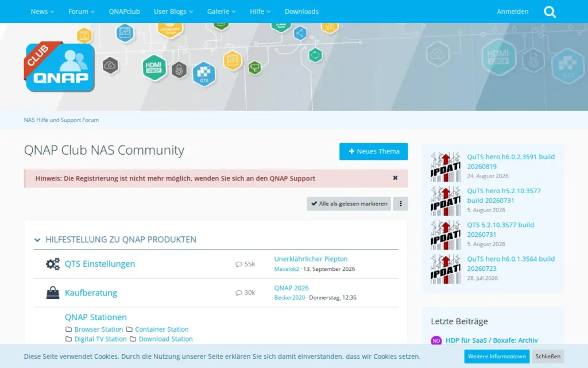
Task: Go to the Downloads menu item
Action: 301,11
